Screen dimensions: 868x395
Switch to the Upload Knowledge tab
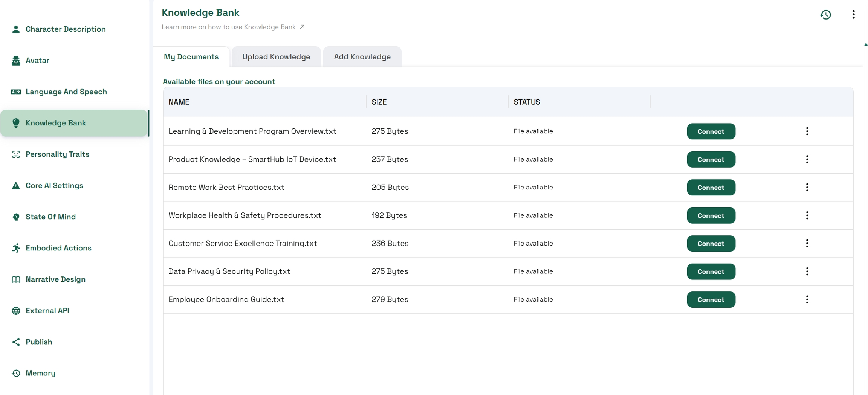pos(276,57)
